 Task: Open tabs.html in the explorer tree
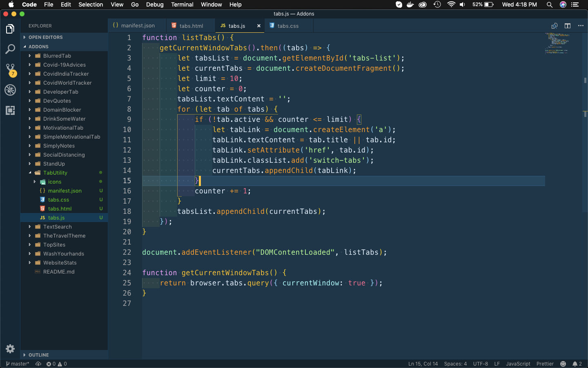point(64,209)
